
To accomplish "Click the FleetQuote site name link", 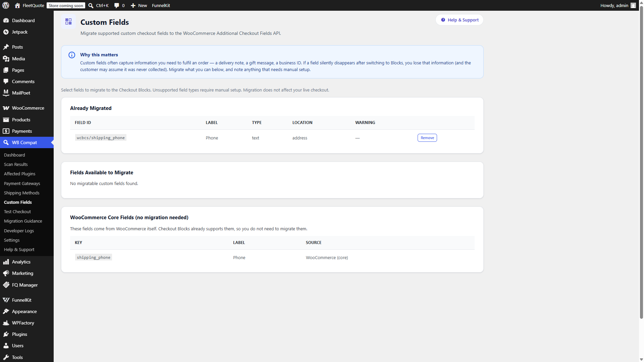I will [33, 5].
